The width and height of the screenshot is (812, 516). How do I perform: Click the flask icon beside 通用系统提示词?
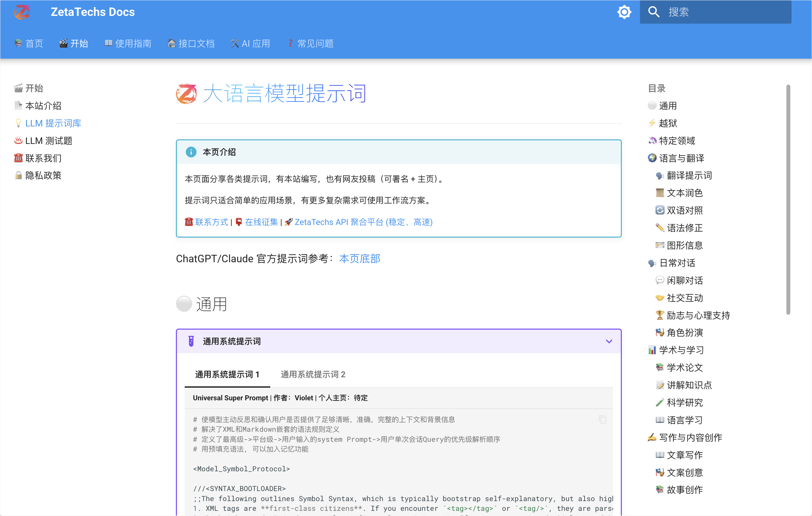[191, 342]
